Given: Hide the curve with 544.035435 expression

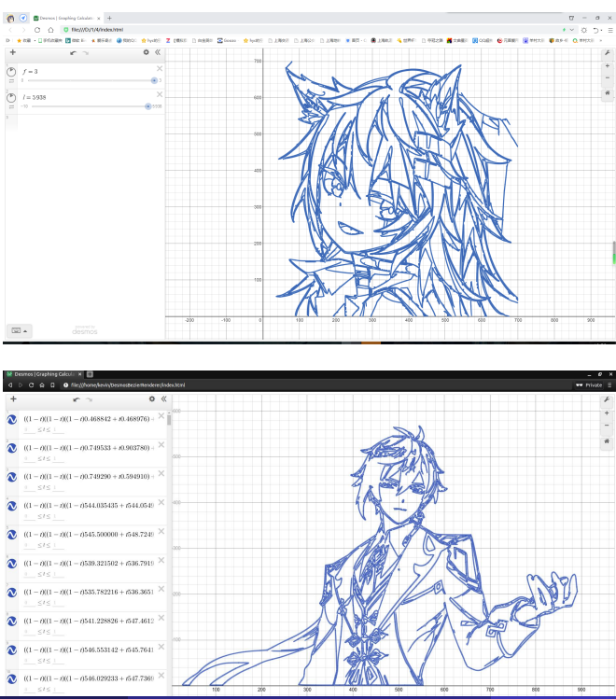Looking at the screenshot, I should (x=12, y=506).
